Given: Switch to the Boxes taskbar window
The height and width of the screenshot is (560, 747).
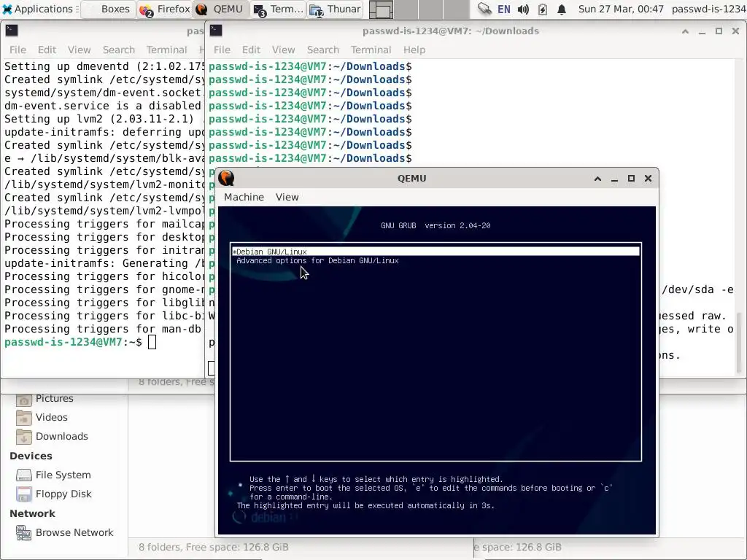Looking at the screenshot, I should (x=109, y=9).
